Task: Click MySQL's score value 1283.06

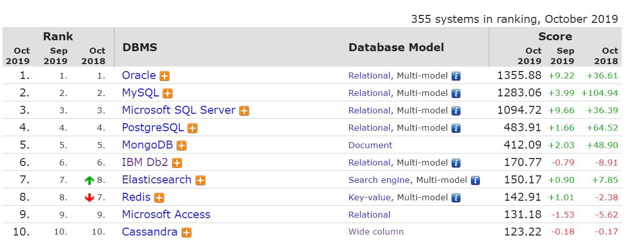Action: tap(519, 93)
